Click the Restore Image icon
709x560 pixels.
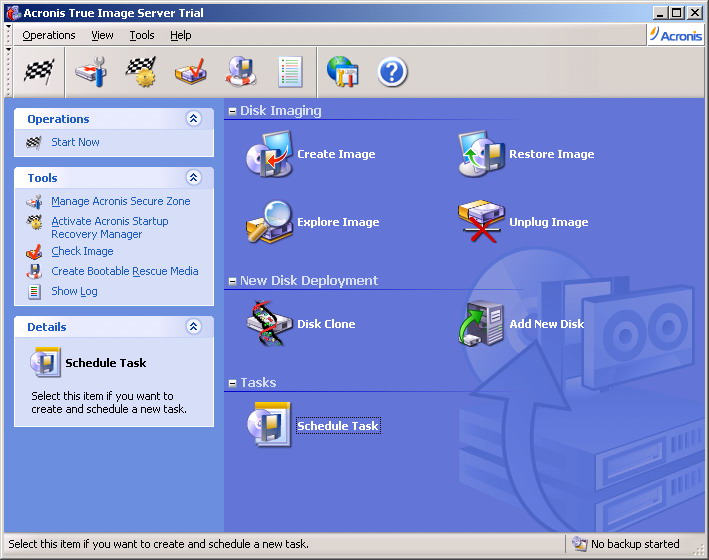[482, 154]
